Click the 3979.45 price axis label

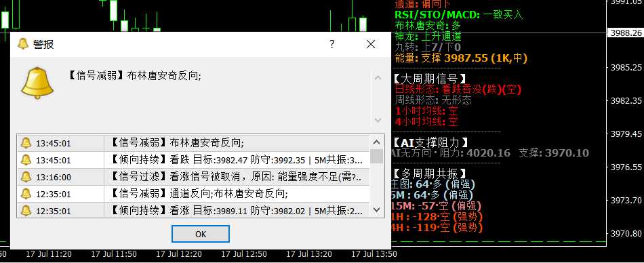pos(626,134)
